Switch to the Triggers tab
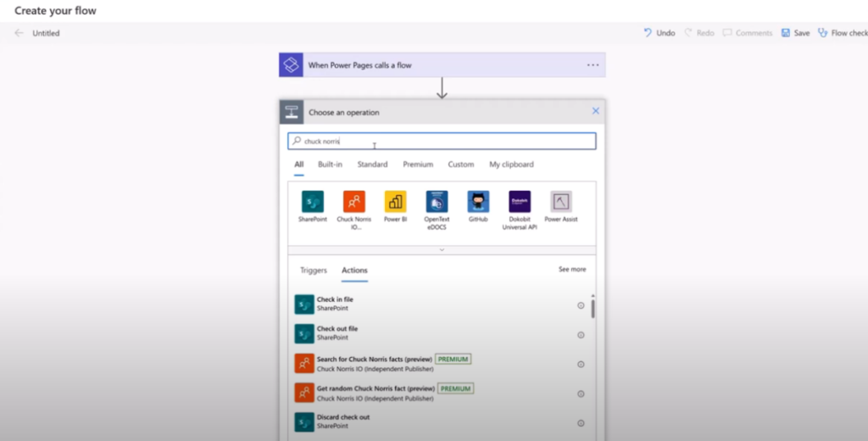Image resolution: width=868 pixels, height=441 pixels. [x=314, y=271]
